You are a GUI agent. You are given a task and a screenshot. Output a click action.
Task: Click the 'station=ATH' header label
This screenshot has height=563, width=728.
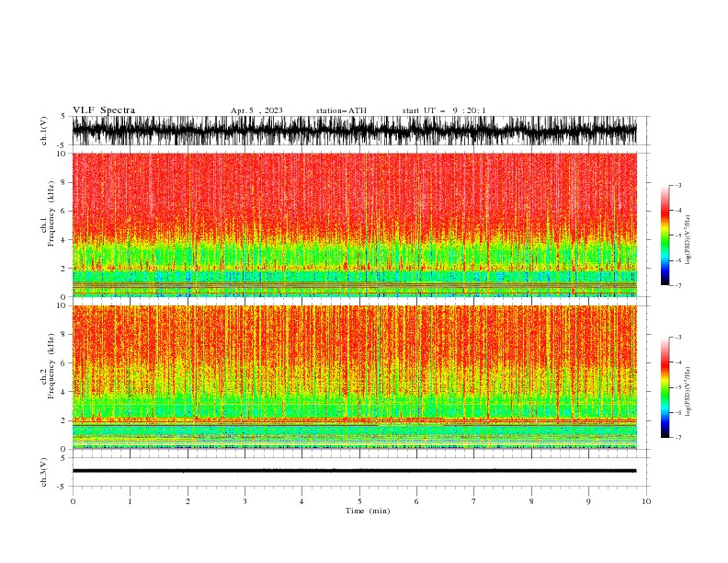(x=341, y=110)
